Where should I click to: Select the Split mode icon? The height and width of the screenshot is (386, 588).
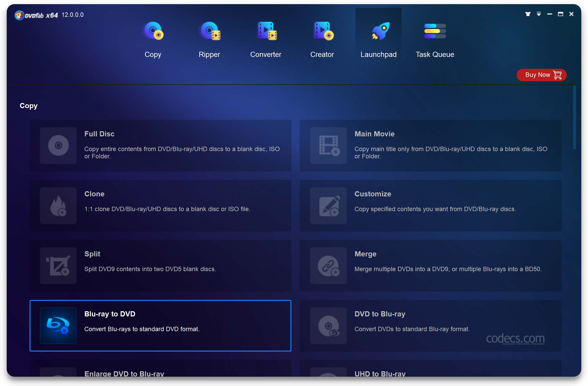tap(58, 266)
